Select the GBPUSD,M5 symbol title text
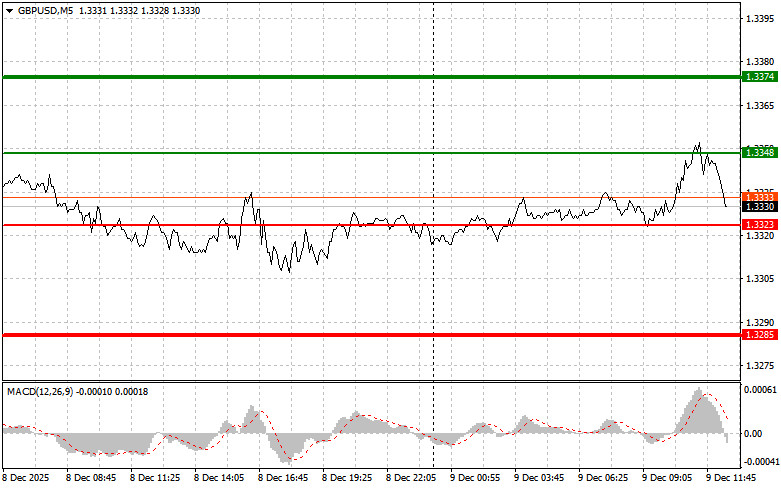Screen dimensions: 781x489 (x=45, y=10)
